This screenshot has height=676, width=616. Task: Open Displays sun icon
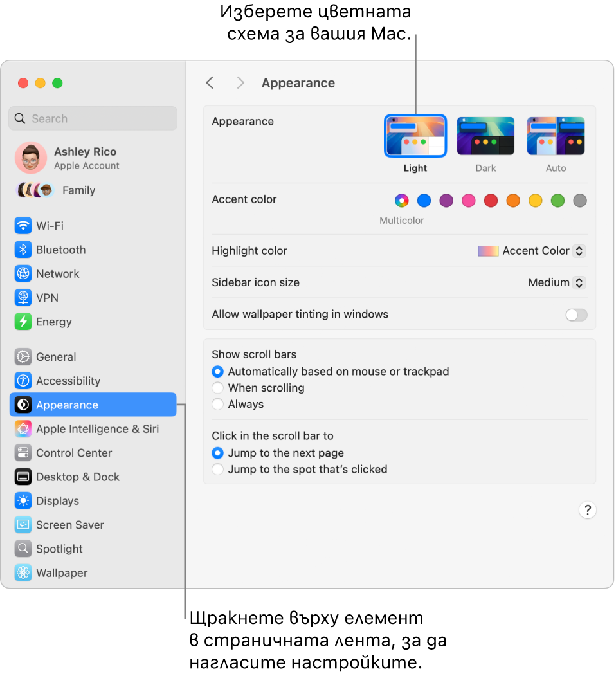[23, 501]
